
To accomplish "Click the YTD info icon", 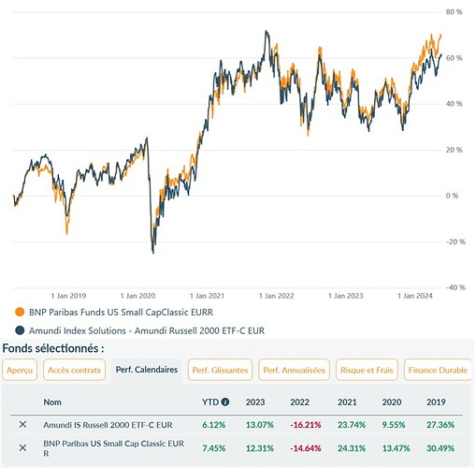I will point(225,402).
